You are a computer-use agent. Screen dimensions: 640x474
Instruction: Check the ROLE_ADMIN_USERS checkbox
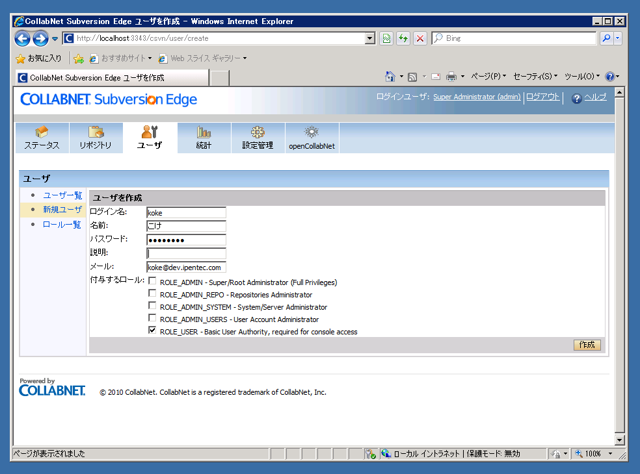[152, 318]
